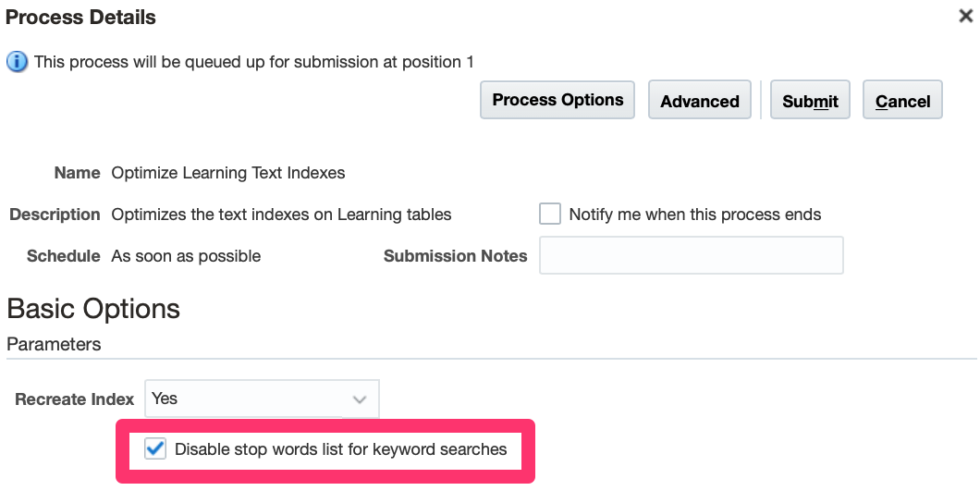The height and width of the screenshot is (503, 980).
Task: Click the 'Disable stop words list' label text
Action: click(x=340, y=450)
